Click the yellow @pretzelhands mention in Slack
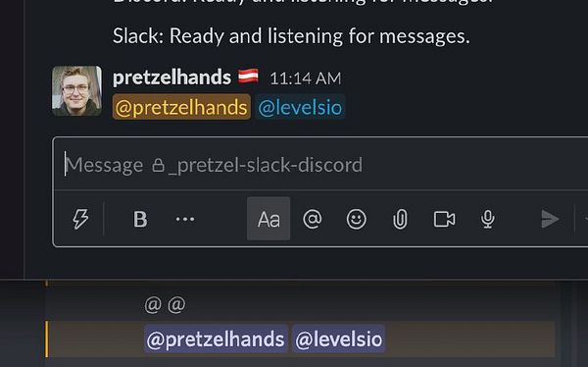The image size is (588, 367). pos(181,107)
